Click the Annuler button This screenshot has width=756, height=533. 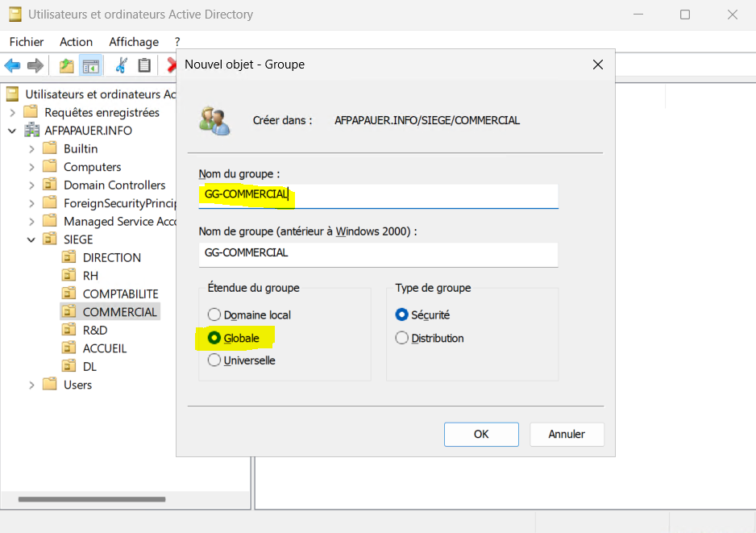(x=567, y=434)
